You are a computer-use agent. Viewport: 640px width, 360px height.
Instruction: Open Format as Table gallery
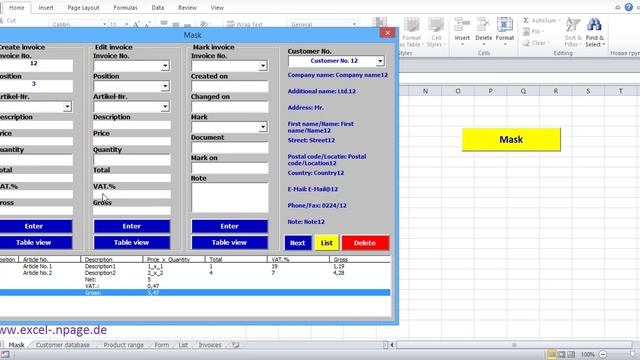411,32
